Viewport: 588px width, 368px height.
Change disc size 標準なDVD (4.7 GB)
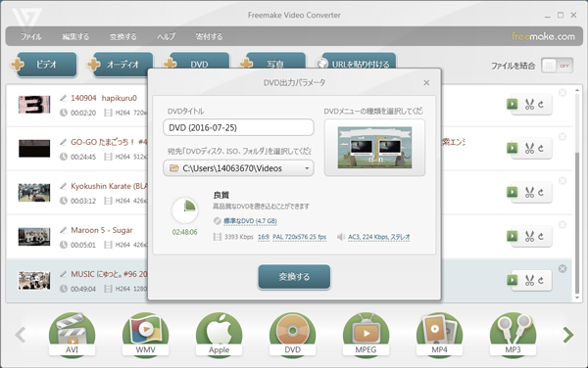point(250,221)
